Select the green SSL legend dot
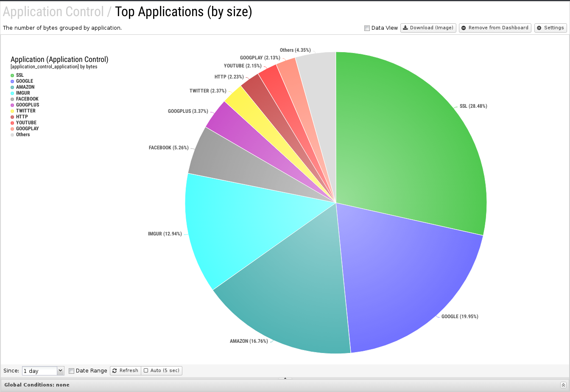Screen dimensions: 570x392 click(12, 75)
